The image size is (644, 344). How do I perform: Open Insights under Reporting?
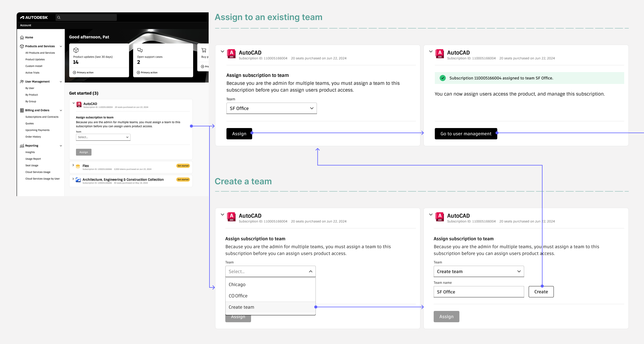tap(30, 152)
